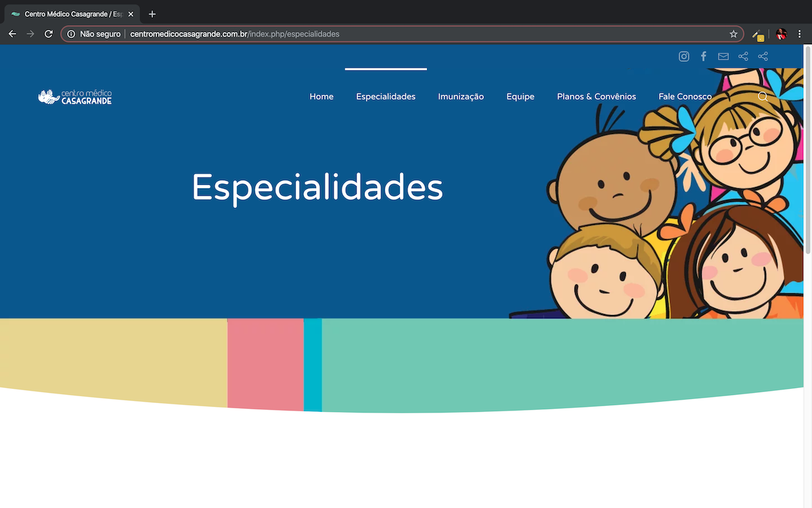The width and height of the screenshot is (812, 508).
Task: Click the rightmost share icon in header
Action: [x=763, y=57]
